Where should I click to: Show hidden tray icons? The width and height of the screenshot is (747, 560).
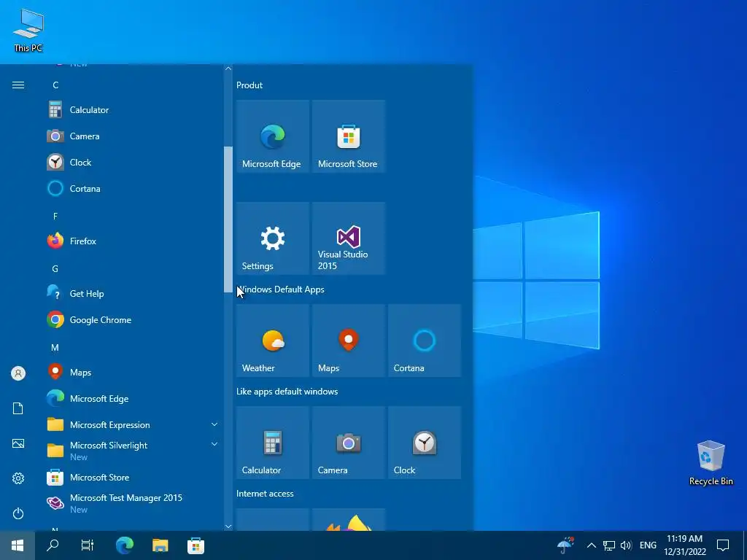tap(591, 545)
